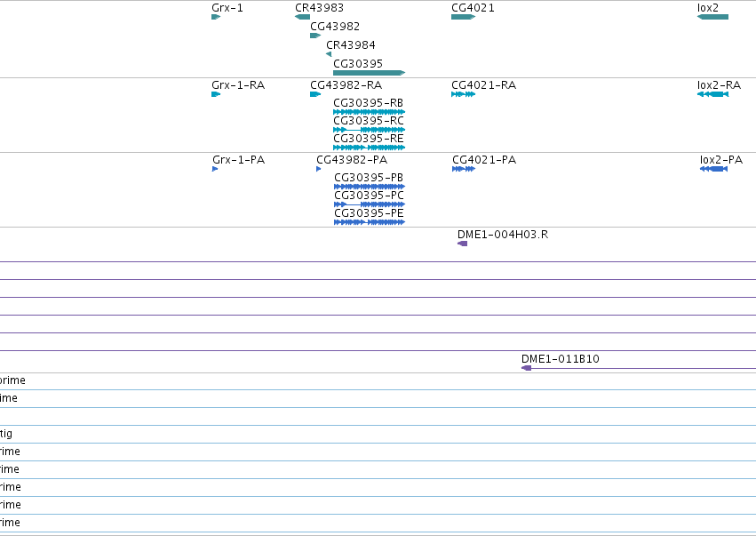Click the lox2-PA label

click(x=721, y=160)
